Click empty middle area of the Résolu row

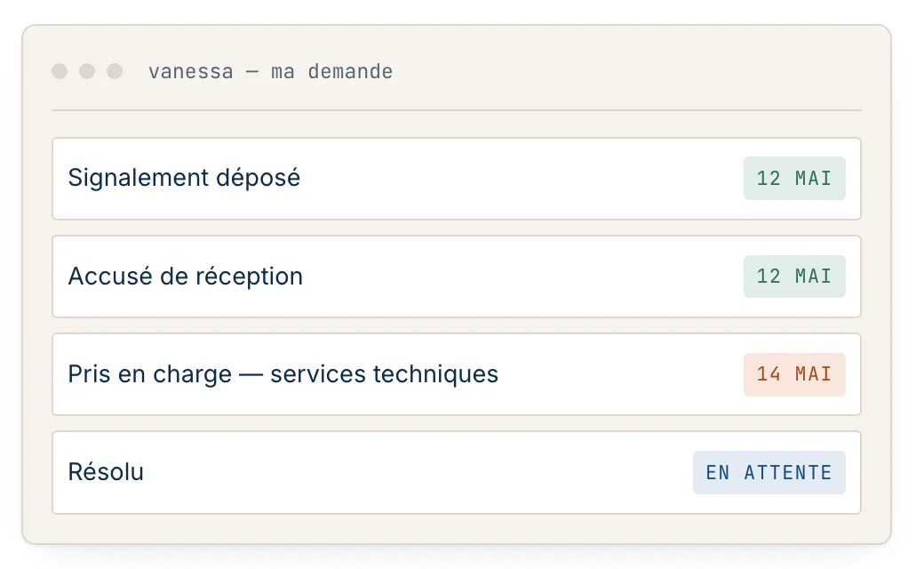pyautogui.click(x=418, y=472)
